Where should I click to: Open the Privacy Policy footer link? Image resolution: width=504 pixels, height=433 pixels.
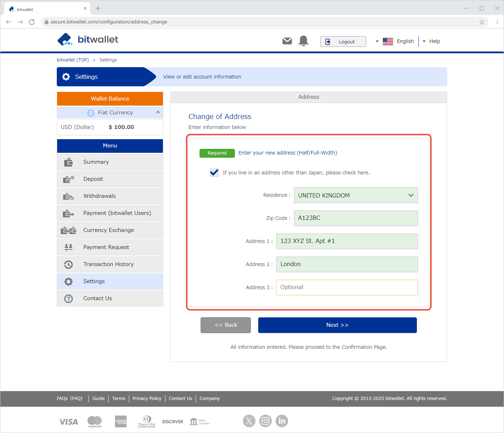[x=147, y=399]
